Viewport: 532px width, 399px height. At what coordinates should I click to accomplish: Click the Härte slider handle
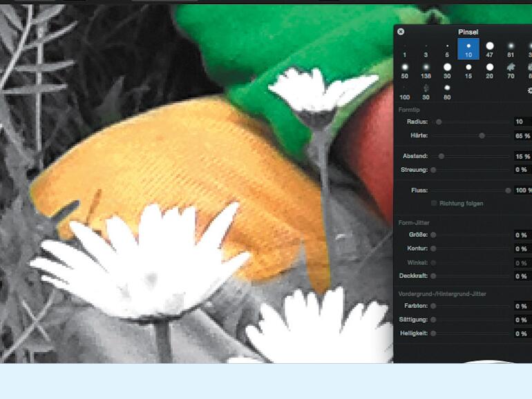coord(482,135)
